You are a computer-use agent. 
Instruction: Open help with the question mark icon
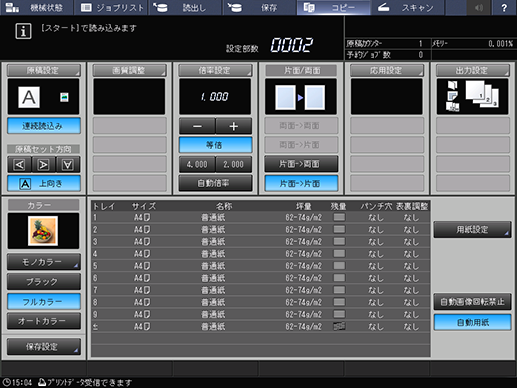coord(504,8)
